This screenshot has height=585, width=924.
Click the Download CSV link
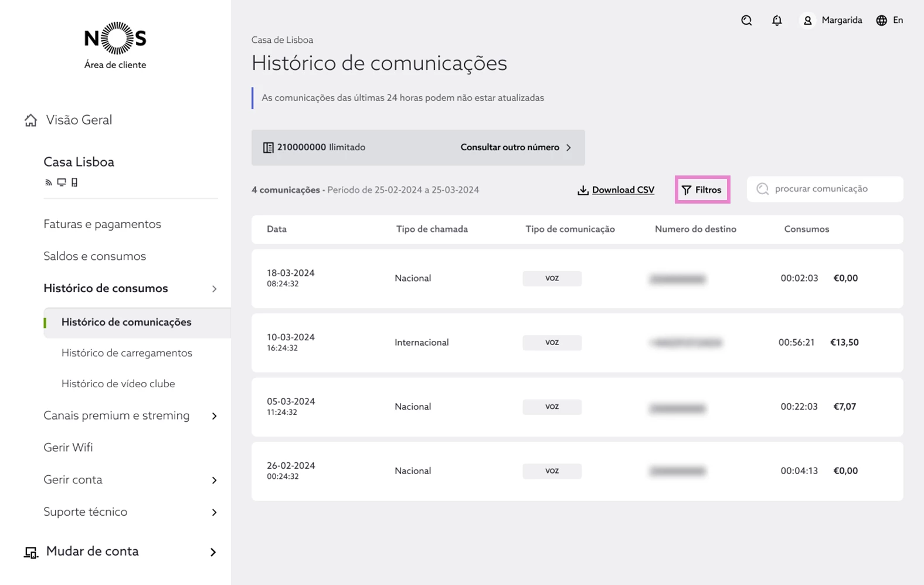point(623,190)
